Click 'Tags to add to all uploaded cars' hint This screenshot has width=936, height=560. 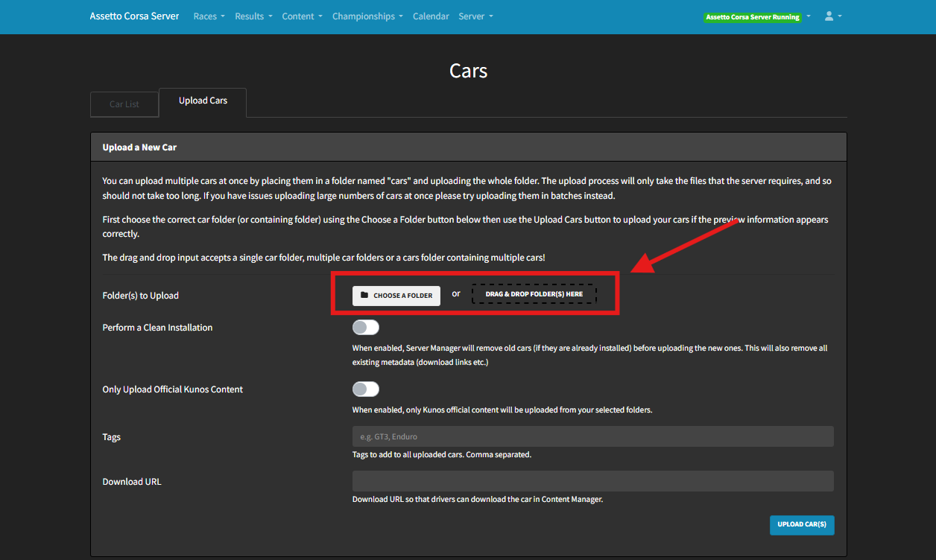pyautogui.click(x=442, y=454)
